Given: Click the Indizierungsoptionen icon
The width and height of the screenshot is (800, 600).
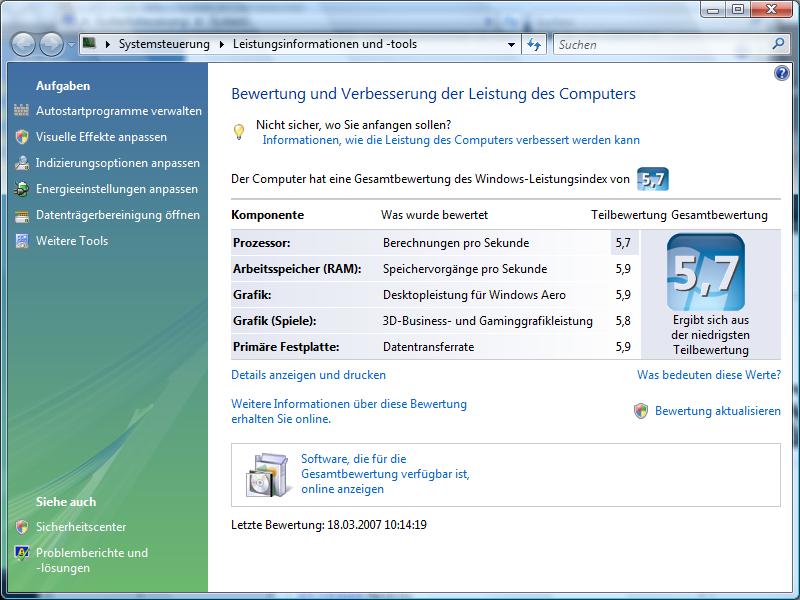Looking at the screenshot, I should [x=21, y=163].
